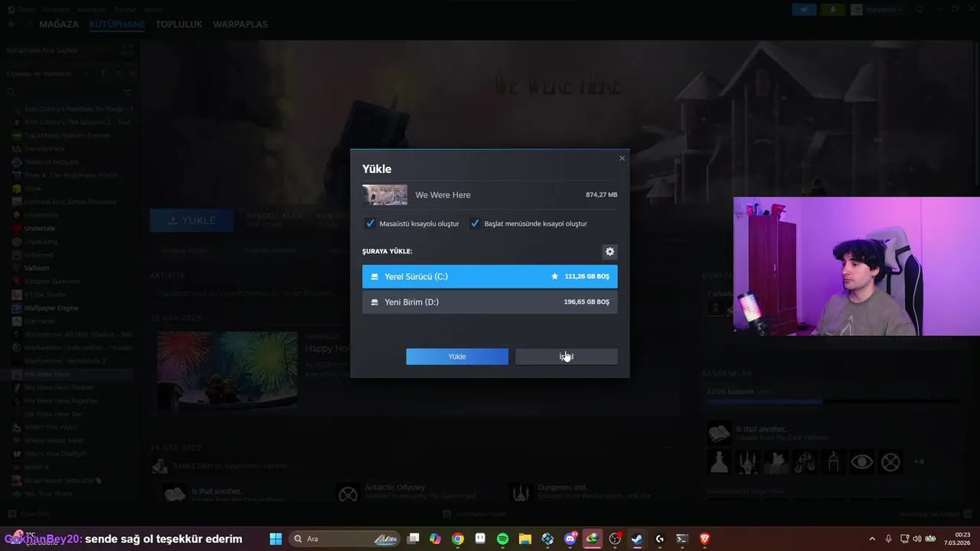The width and height of the screenshot is (980, 551).
Task: Select We Were Here Together in the library list
Action: click(x=61, y=400)
